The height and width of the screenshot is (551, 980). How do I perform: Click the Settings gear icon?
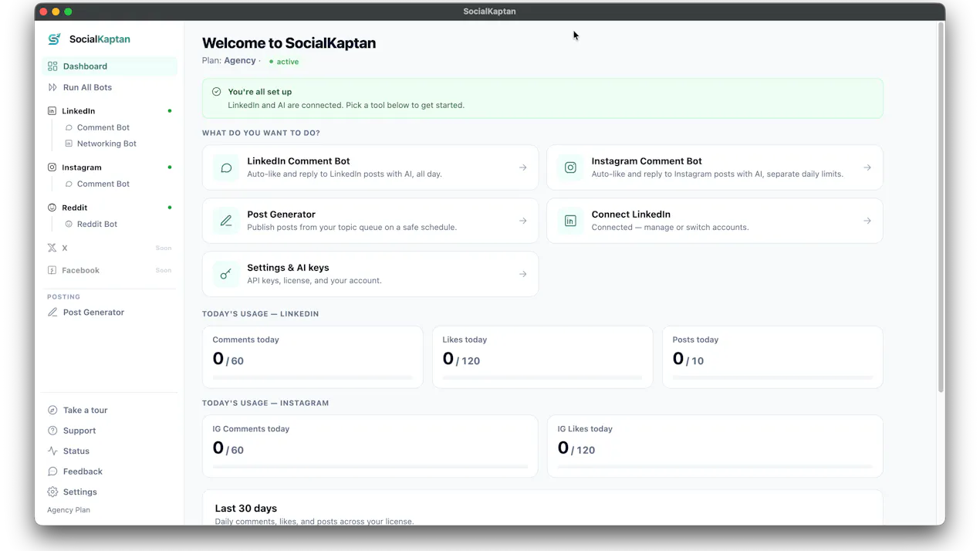[52, 492]
